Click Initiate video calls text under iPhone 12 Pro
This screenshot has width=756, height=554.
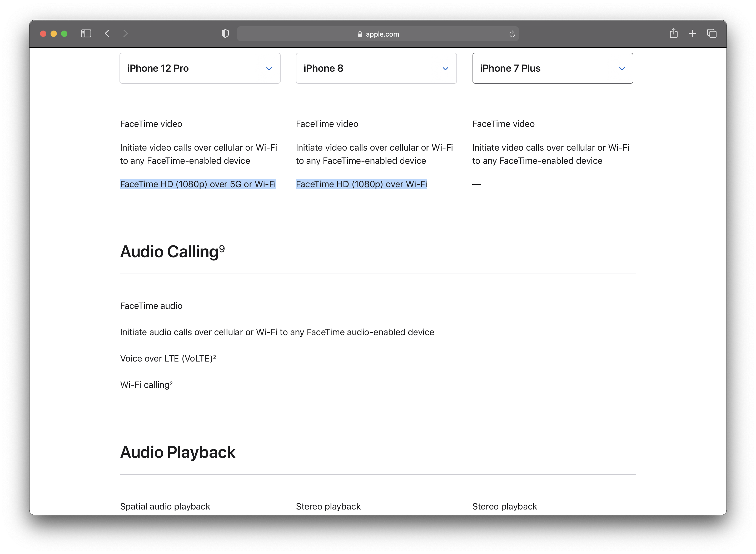pyautogui.click(x=198, y=154)
